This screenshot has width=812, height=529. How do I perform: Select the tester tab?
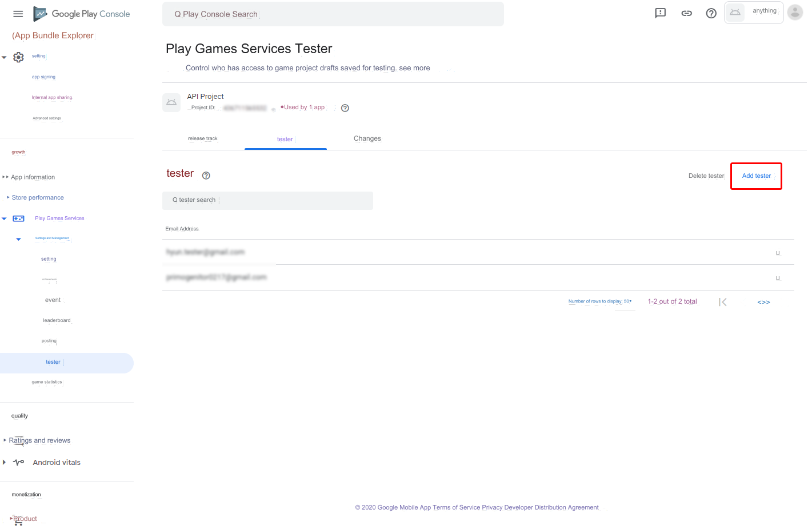[x=285, y=139]
